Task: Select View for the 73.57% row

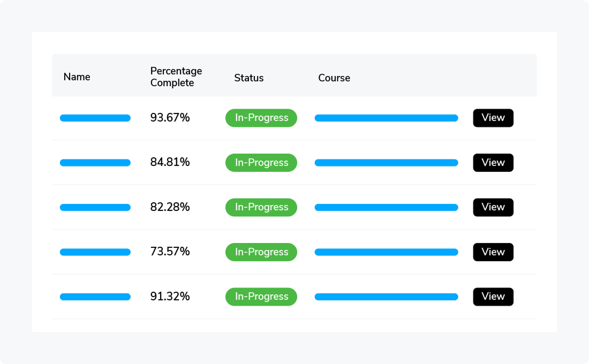Action: (493, 252)
